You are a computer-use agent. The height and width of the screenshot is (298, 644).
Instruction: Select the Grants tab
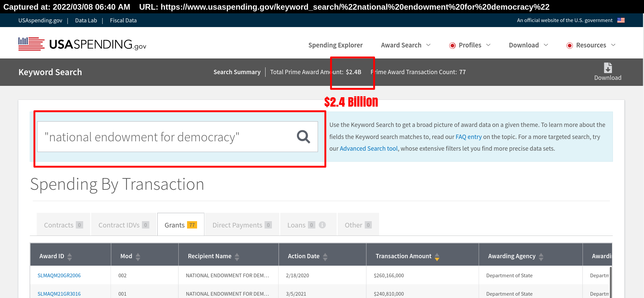pos(181,225)
